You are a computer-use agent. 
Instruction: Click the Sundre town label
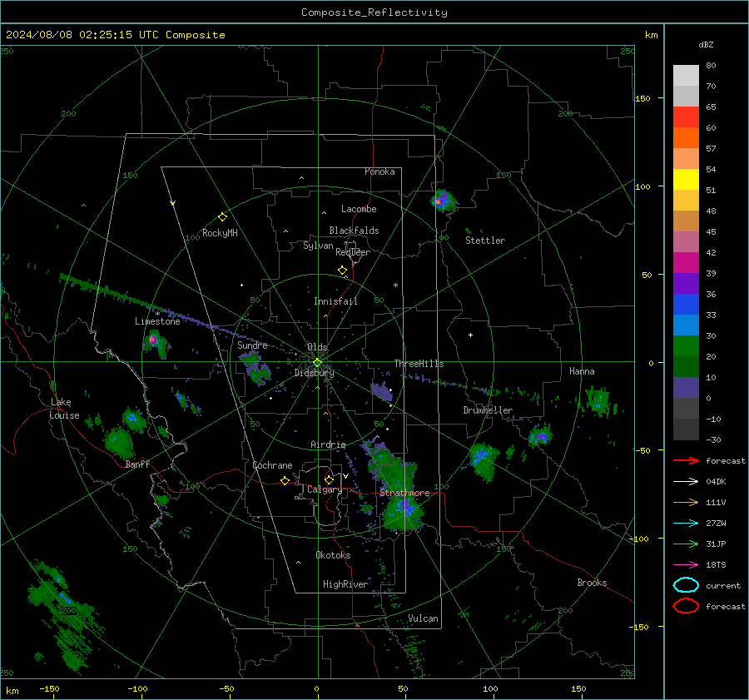click(x=252, y=345)
